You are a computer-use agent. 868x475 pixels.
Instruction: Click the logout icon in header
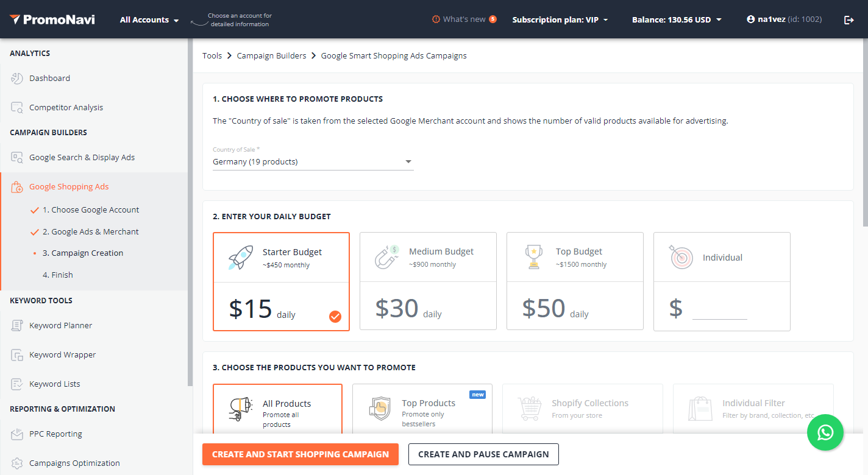click(x=848, y=19)
